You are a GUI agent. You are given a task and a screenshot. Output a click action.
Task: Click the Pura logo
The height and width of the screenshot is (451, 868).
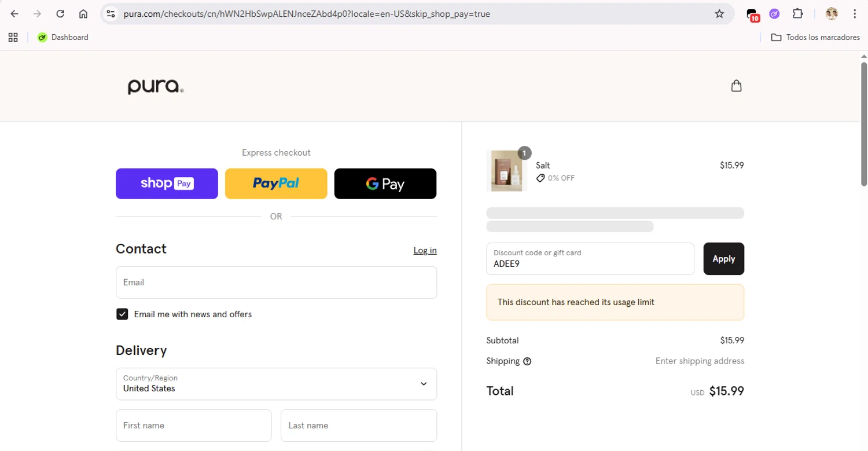click(x=156, y=87)
